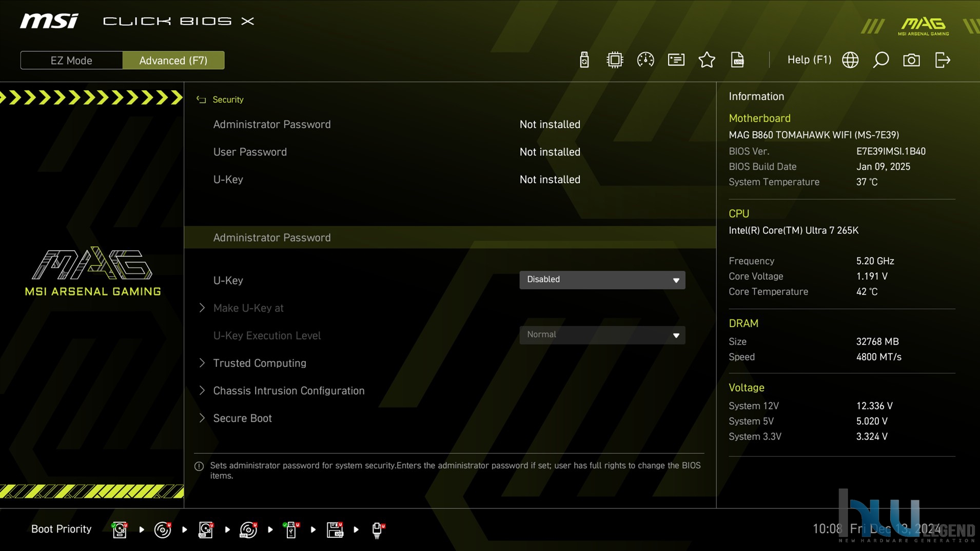The image size is (980, 551).
Task: Expand Trusted Computing submenu
Action: [x=260, y=363]
